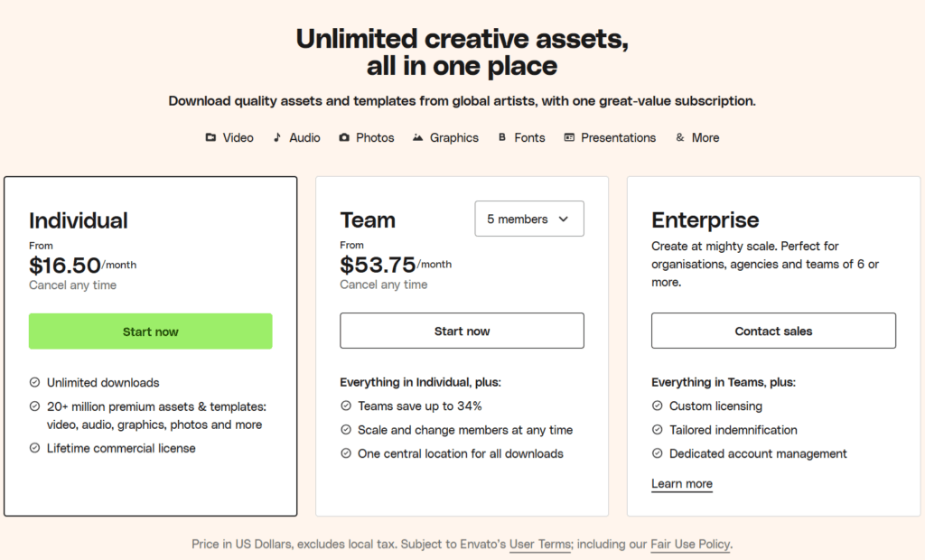Click the Audio music note icon

coord(276,137)
